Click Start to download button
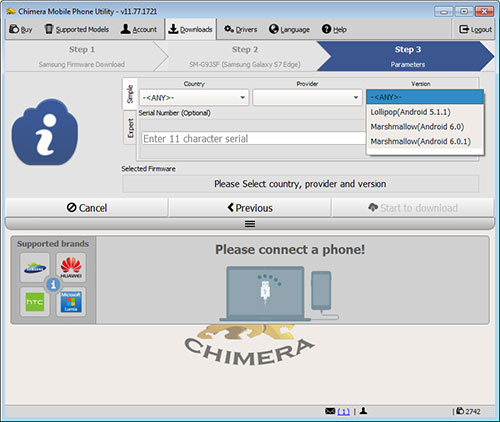The image size is (500, 422). [x=413, y=208]
